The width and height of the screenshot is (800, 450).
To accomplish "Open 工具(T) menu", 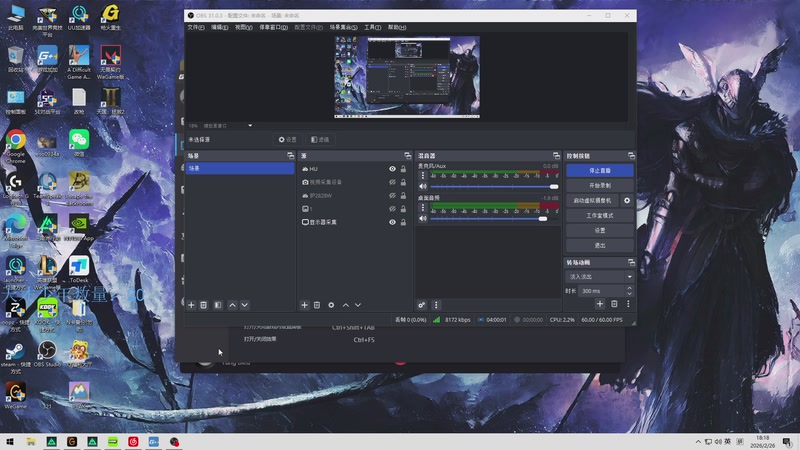I will 372,27.
